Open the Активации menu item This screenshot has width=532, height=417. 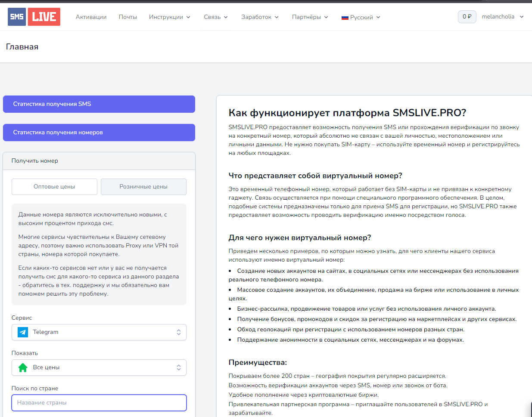[x=91, y=17]
